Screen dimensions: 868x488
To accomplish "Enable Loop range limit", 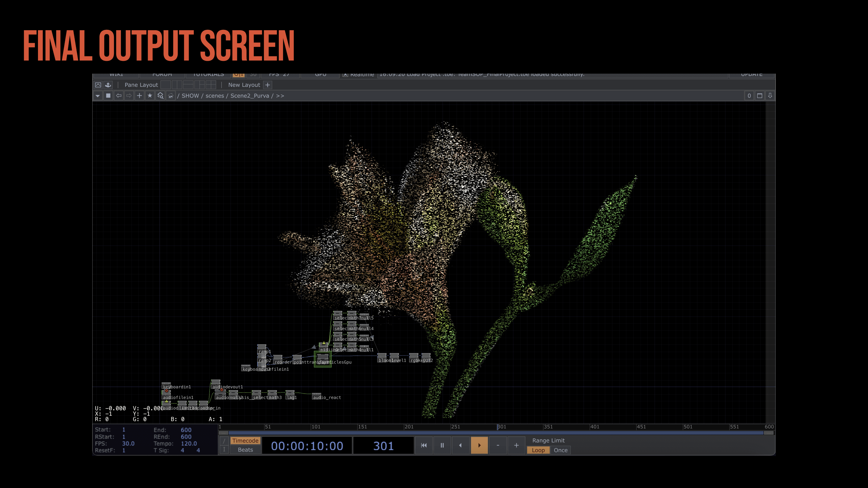I will click(538, 450).
